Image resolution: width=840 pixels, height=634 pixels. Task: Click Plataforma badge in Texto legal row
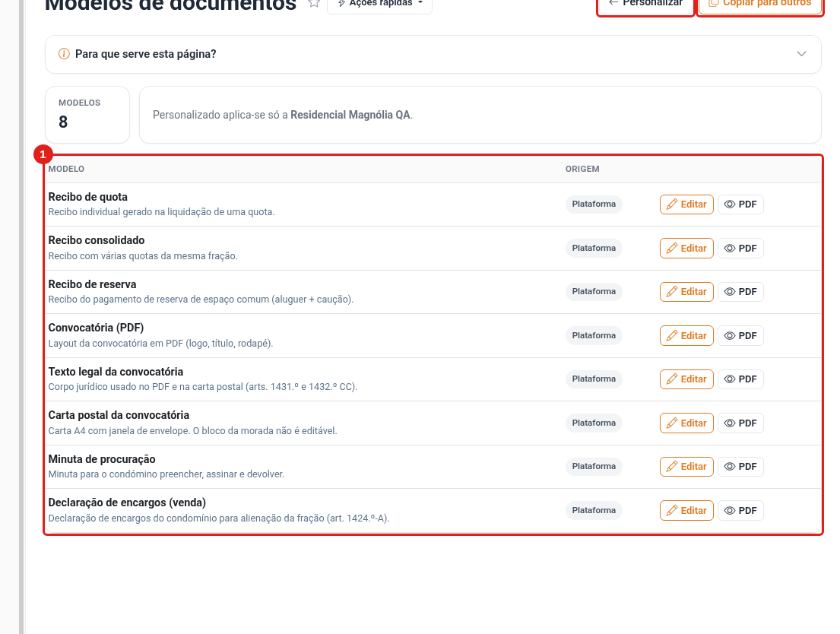click(594, 379)
